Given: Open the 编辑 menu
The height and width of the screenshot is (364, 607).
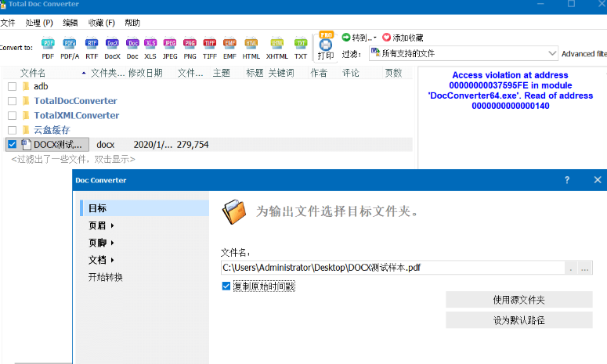Looking at the screenshot, I should coord(70,23).
